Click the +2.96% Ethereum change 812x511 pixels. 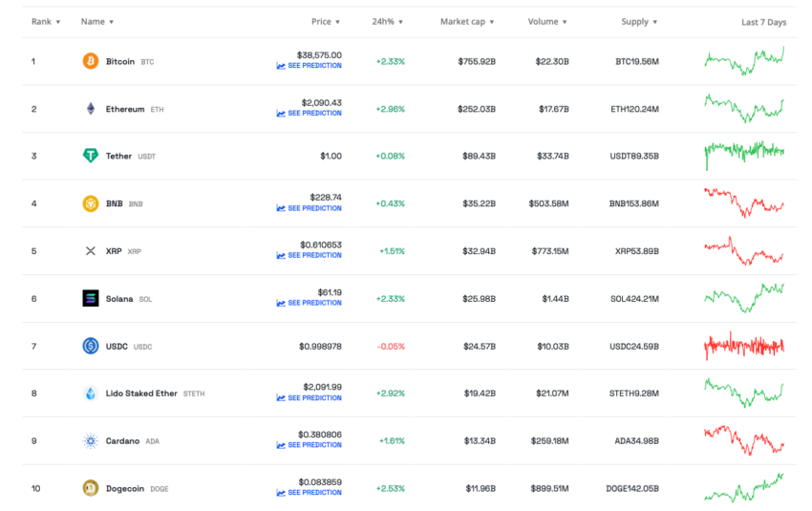[391, 109]
